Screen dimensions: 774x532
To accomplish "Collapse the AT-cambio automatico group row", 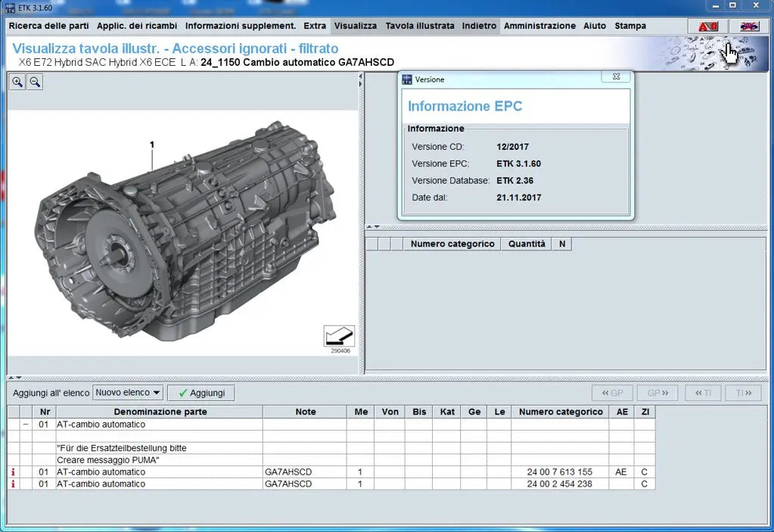I will click(x=26, y=425).
